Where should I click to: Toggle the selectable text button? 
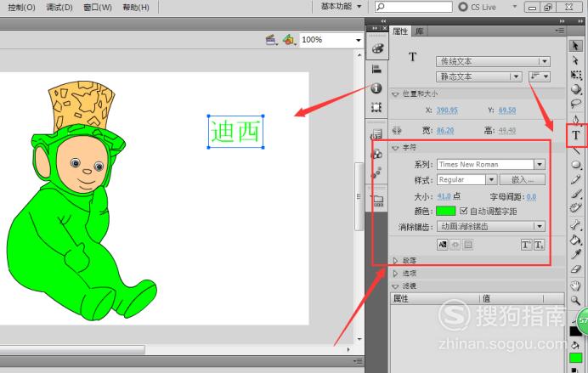point(443,245)
